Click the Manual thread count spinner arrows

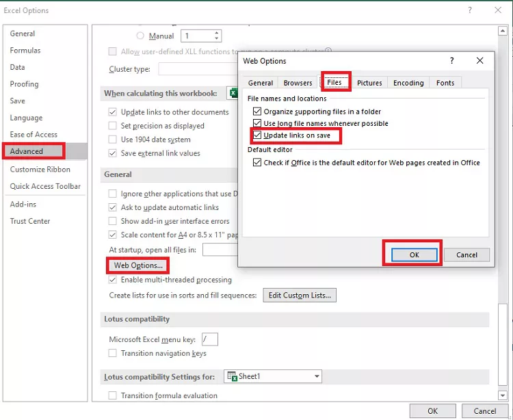click(217, 36)
